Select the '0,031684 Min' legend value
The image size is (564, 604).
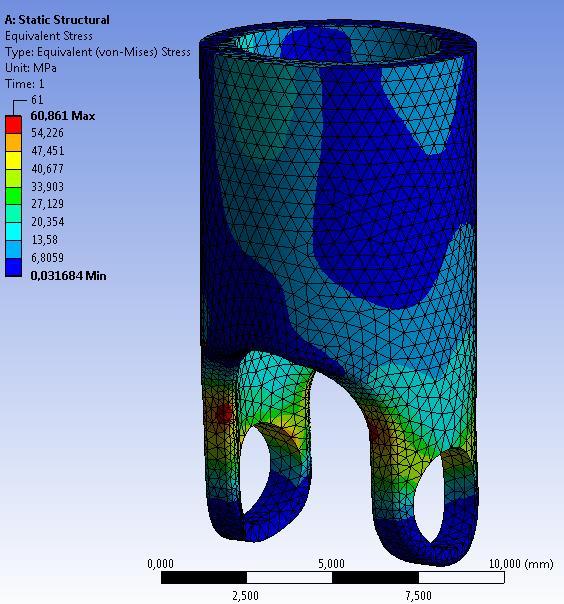[x=68, y=276]
